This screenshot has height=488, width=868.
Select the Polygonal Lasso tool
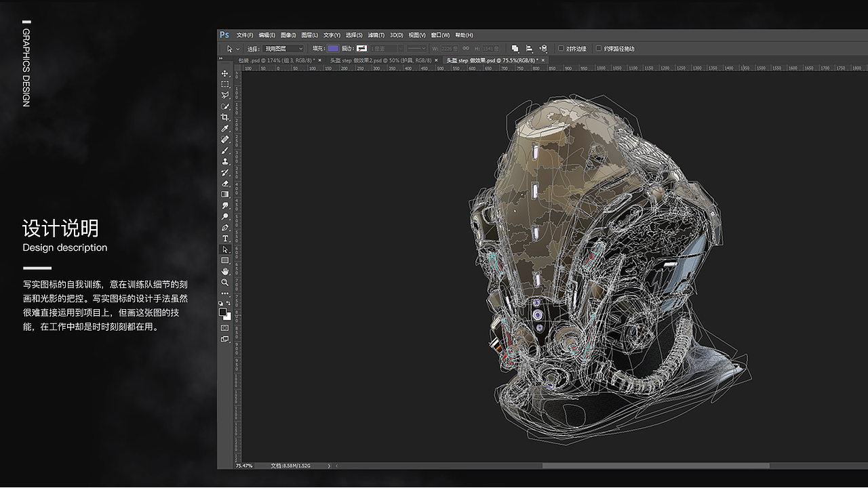click(225, 96)
